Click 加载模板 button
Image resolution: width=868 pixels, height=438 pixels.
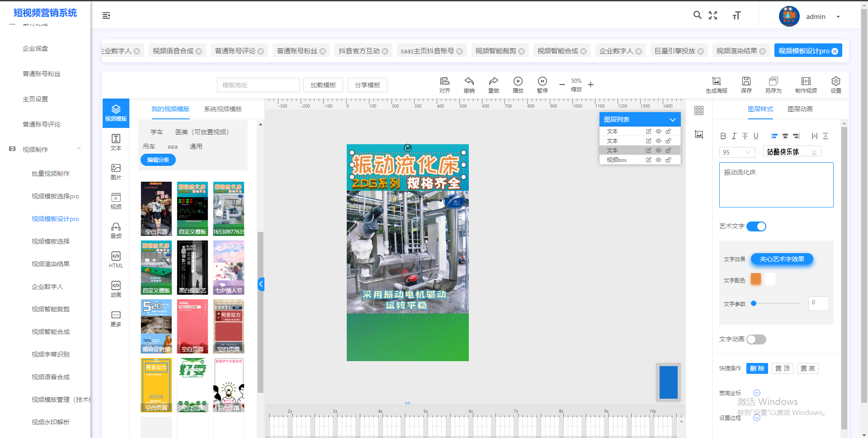323,85
